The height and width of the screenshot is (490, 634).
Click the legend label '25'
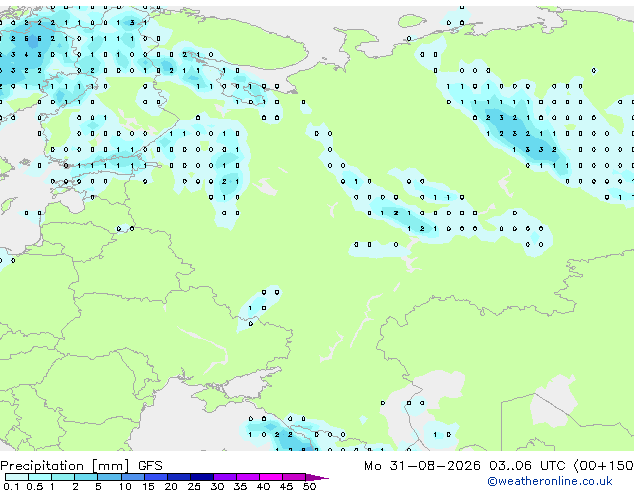[194, 486]
